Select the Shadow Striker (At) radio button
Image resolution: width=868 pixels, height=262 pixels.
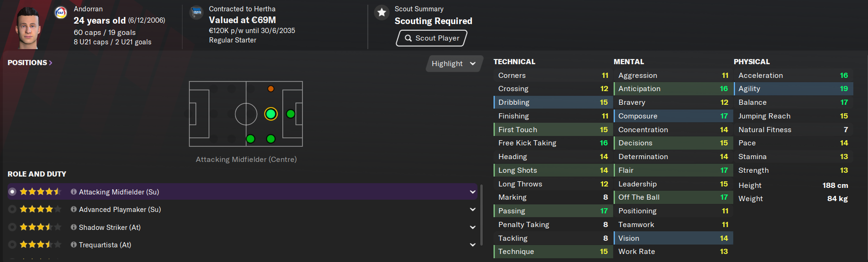(12, 227)
